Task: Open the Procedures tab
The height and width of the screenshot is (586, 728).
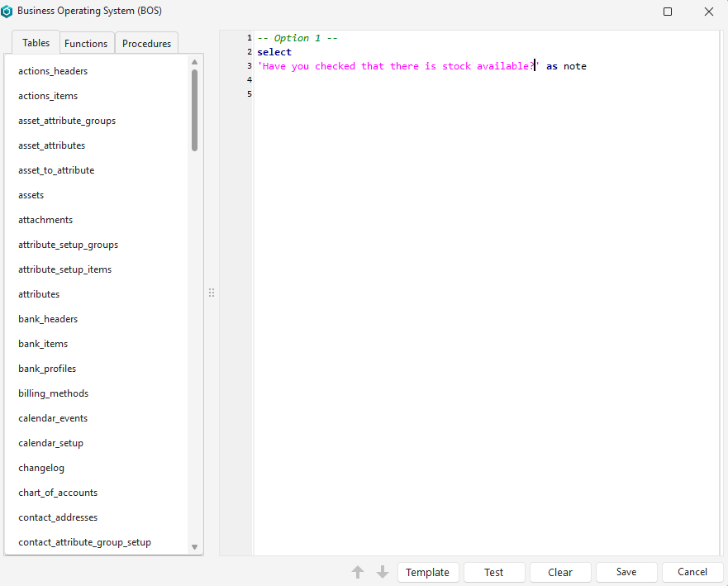Action: click(147, 43)
